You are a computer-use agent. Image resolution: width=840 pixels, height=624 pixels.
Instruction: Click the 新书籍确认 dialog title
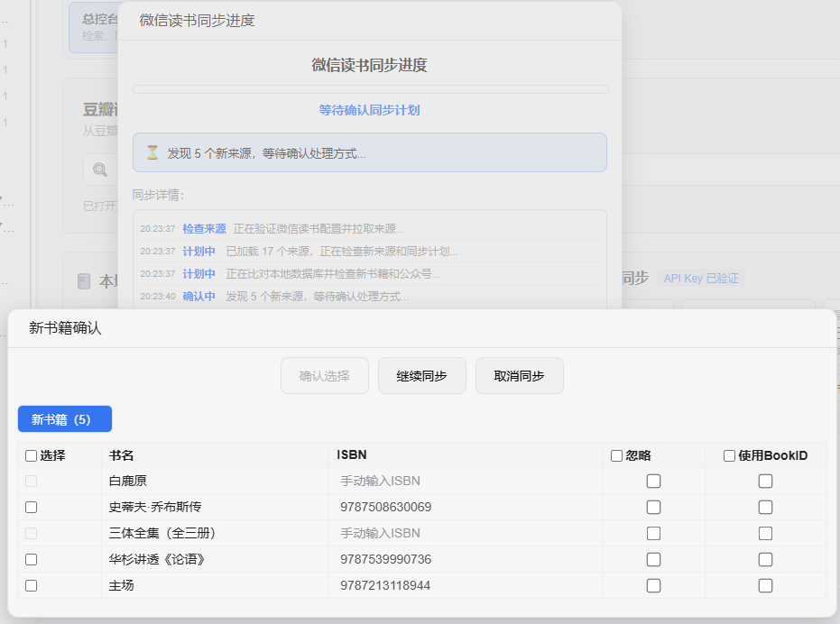[65, 328]
